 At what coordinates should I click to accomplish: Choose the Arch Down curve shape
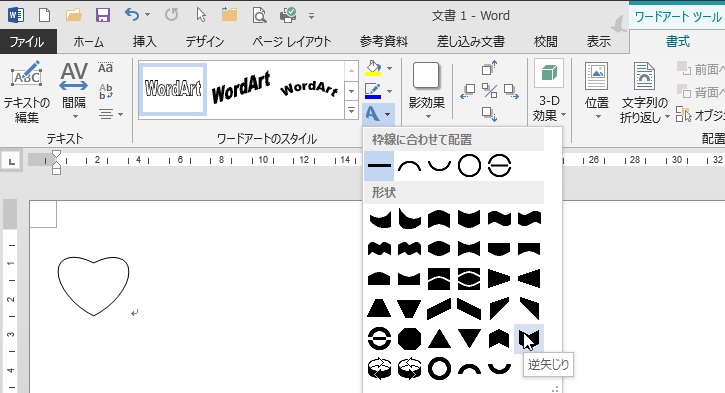point(439,166)
